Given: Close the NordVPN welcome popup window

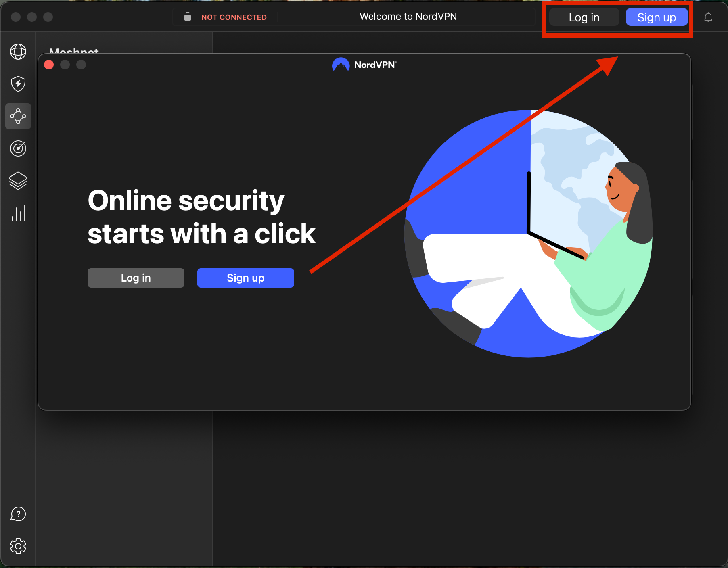Looking at the screenshot, I should coord(49,65).
